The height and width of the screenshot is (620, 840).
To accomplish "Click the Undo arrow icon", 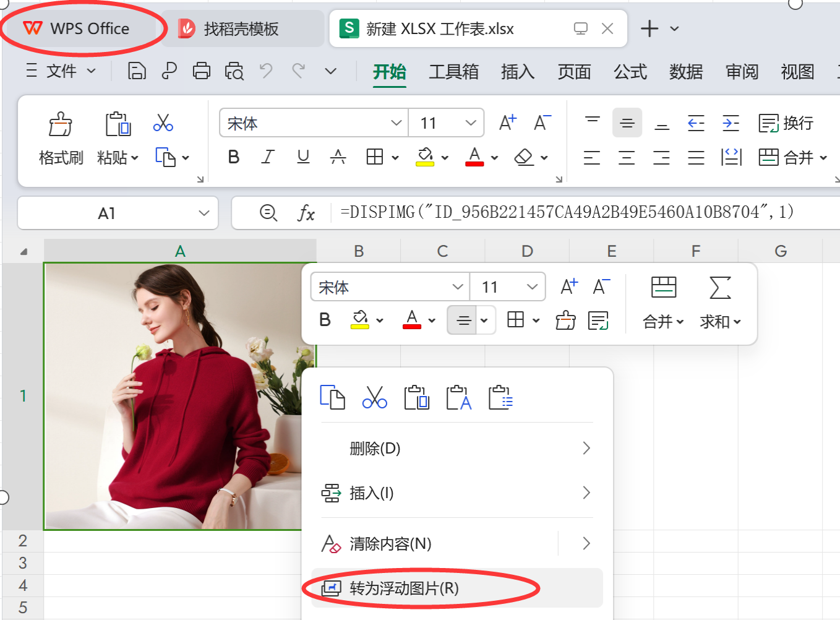I will pyautogui.click(x=266, y=71).
